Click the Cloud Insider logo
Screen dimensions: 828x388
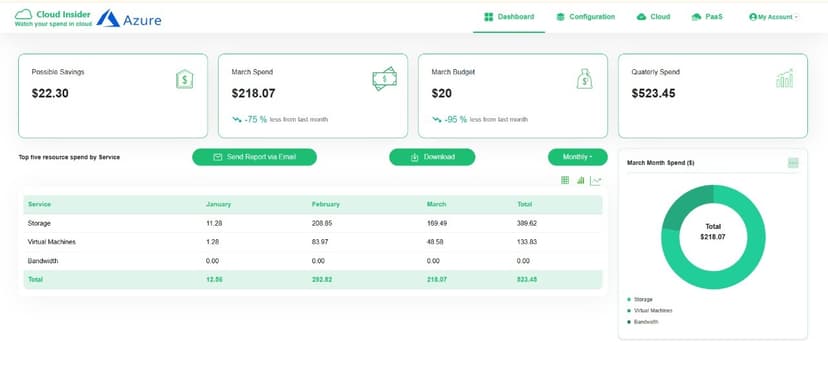(53, 18)
